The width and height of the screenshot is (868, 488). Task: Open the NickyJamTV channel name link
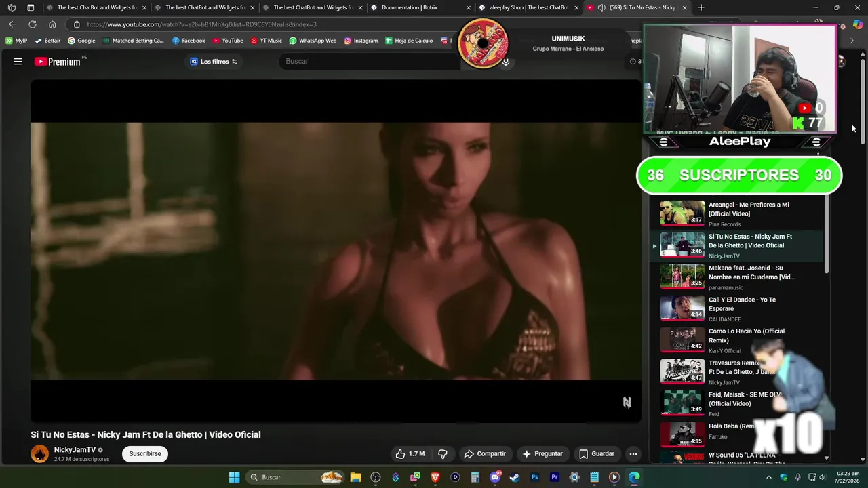click(75, 450)
